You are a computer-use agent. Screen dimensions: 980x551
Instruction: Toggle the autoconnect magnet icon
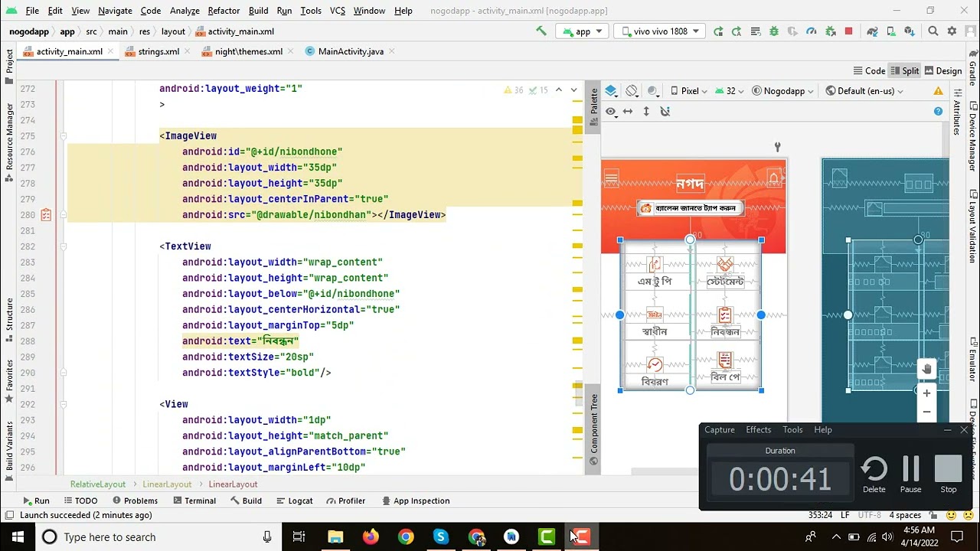pyautogui.click(x=665, y=111)
